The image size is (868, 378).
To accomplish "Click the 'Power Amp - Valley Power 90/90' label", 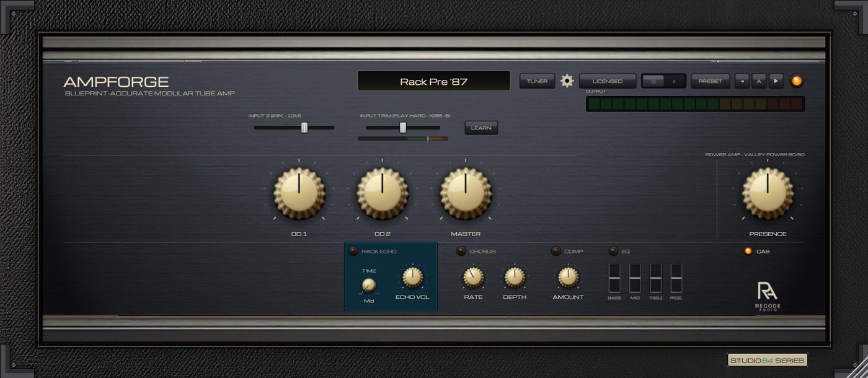I will pyautogui.click(x=755, y=155).
